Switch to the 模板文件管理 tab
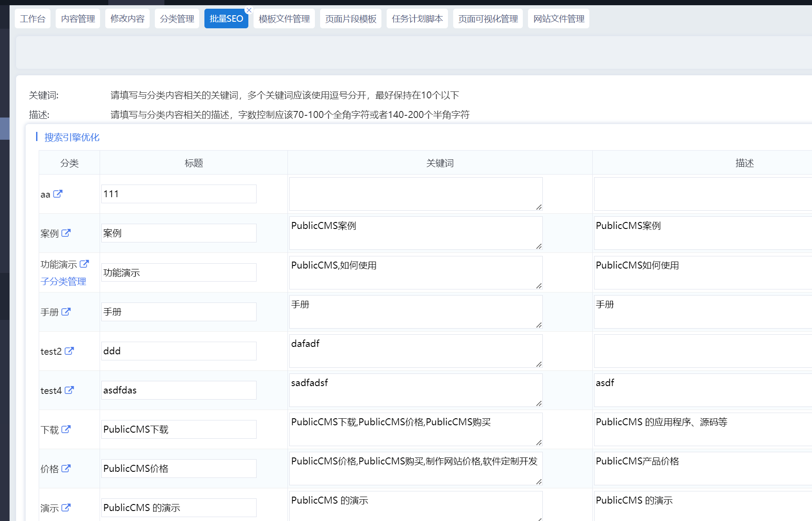812x521 pixels. [x=284, y=19]
